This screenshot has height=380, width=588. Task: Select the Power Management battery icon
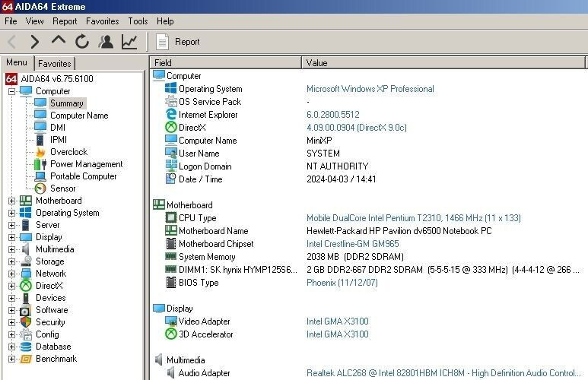pos(40,164)
